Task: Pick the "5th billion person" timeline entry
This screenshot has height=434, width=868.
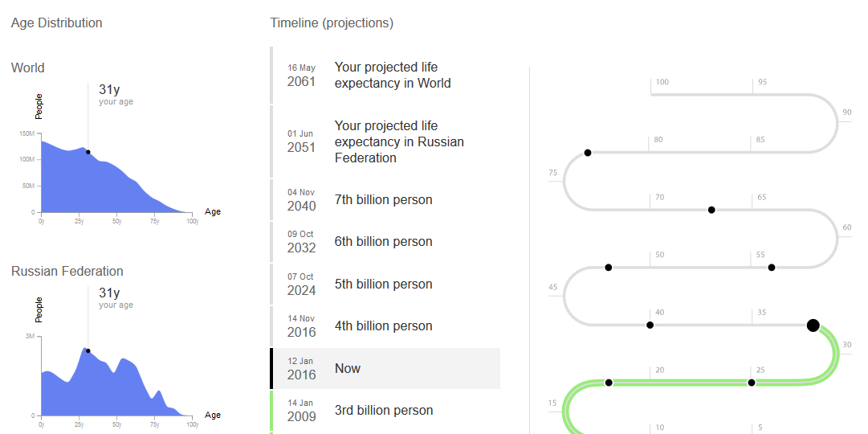Action: [384, 285]
